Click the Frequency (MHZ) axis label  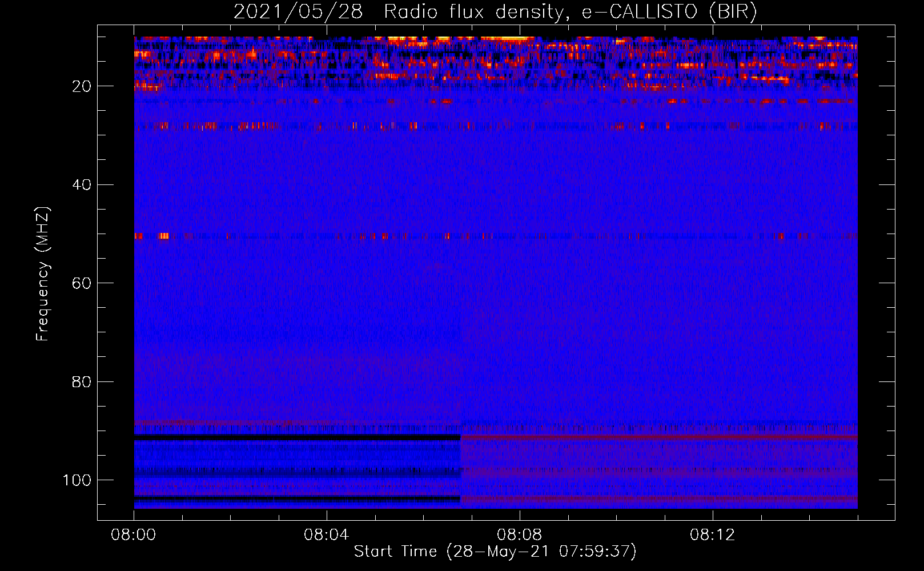click(43, 274)
